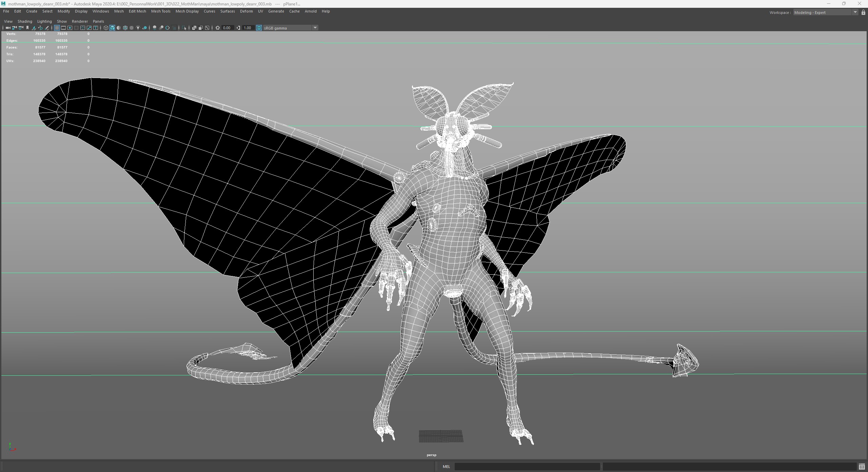Click the isolate select icon

[184, 28]
